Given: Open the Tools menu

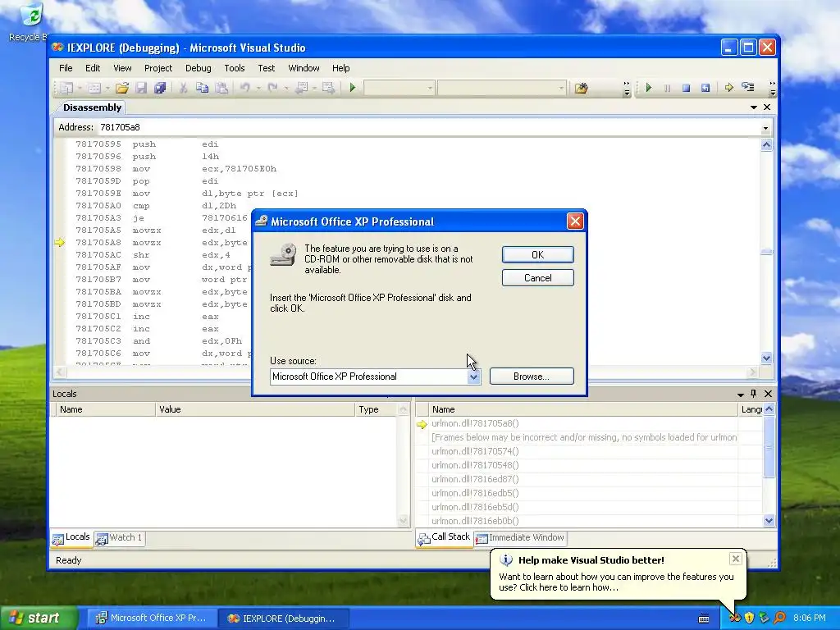Looking at the screenshot, I should coord(234,68).
